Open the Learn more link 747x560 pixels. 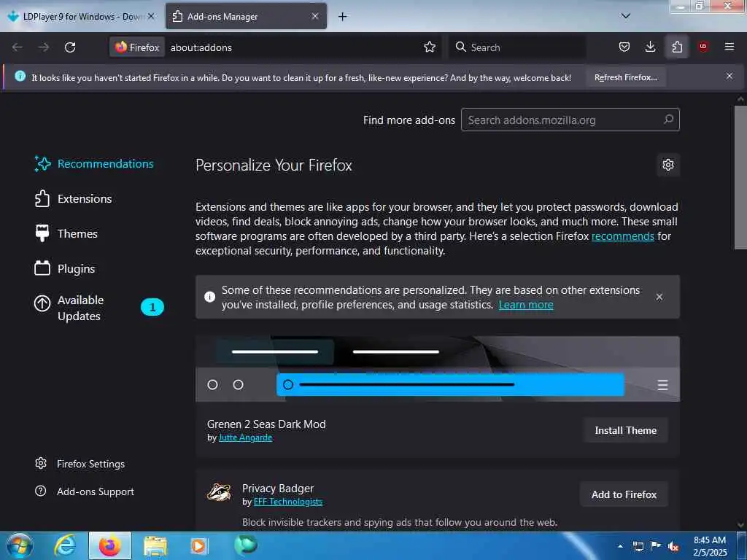click(526, 305)
